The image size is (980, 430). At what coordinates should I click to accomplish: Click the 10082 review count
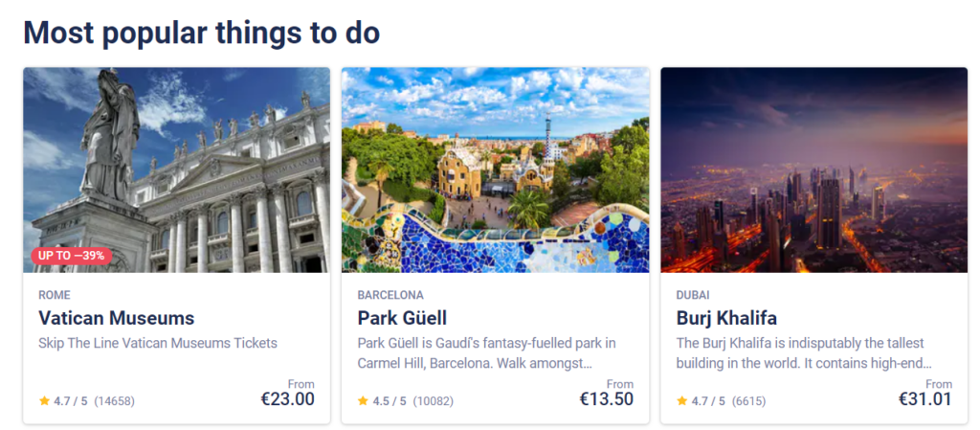[x=434, y=401]
